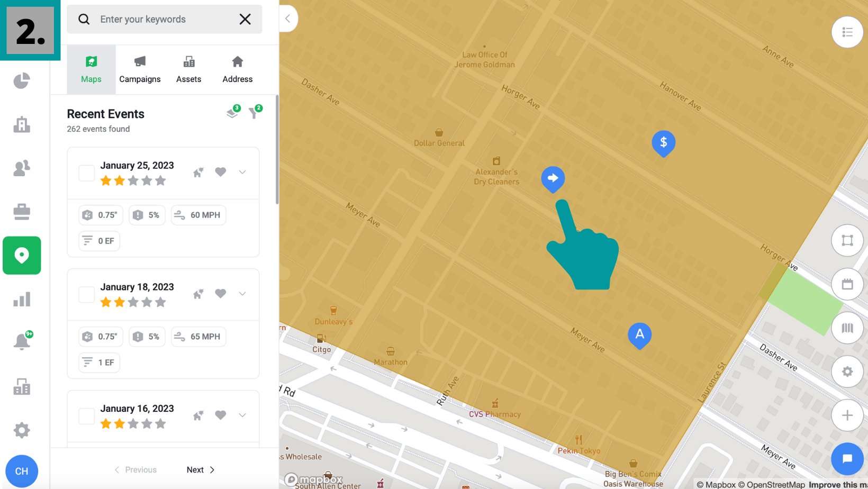The image size is (868, 489).
Task: Clear the keyword search with X
Action: (245, 19)
